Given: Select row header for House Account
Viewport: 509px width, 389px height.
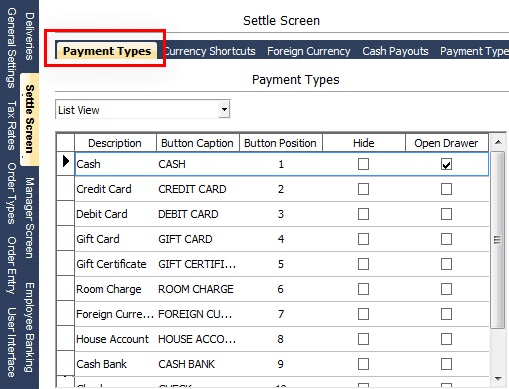Looking at the screenshot, I should 66,339.
